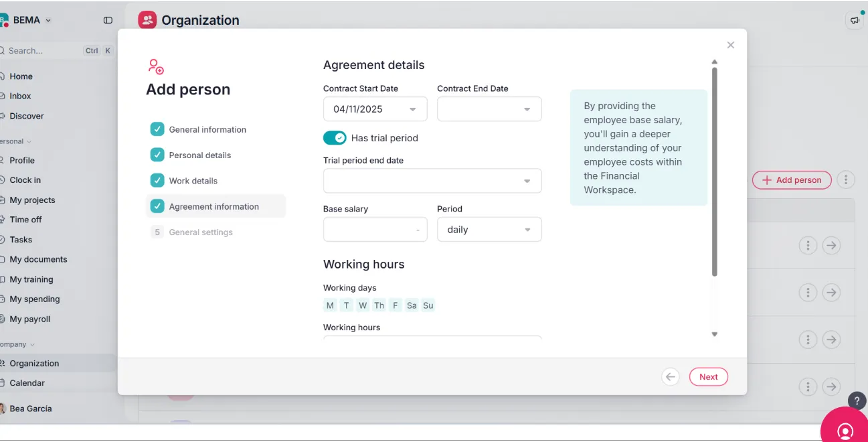Open the announcements icon in top right
This screenshot has height=442, width=868.
(x=855, y=20)
